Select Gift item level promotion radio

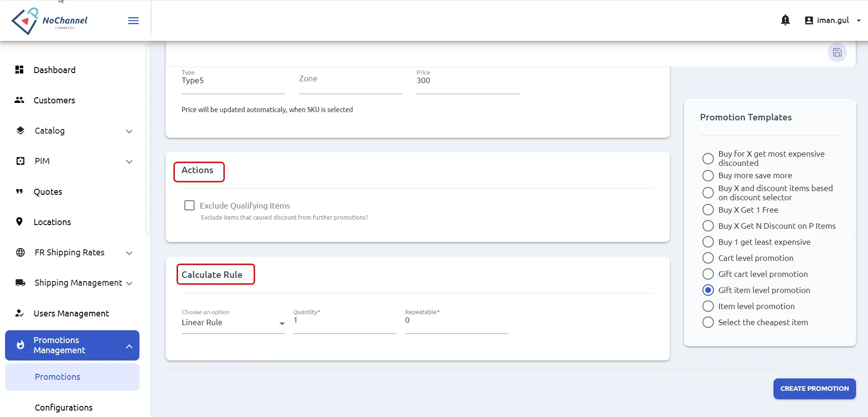point(708,290)
